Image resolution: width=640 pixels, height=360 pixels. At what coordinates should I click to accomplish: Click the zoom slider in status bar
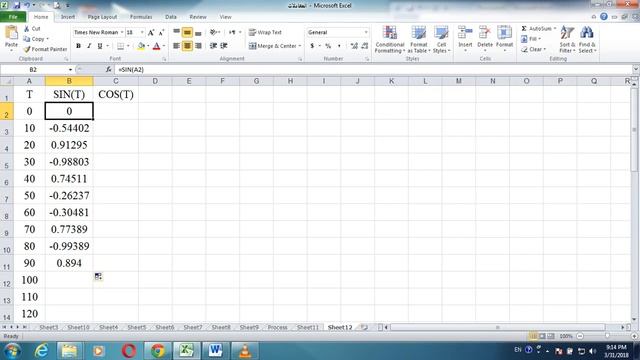pos(607,336)
